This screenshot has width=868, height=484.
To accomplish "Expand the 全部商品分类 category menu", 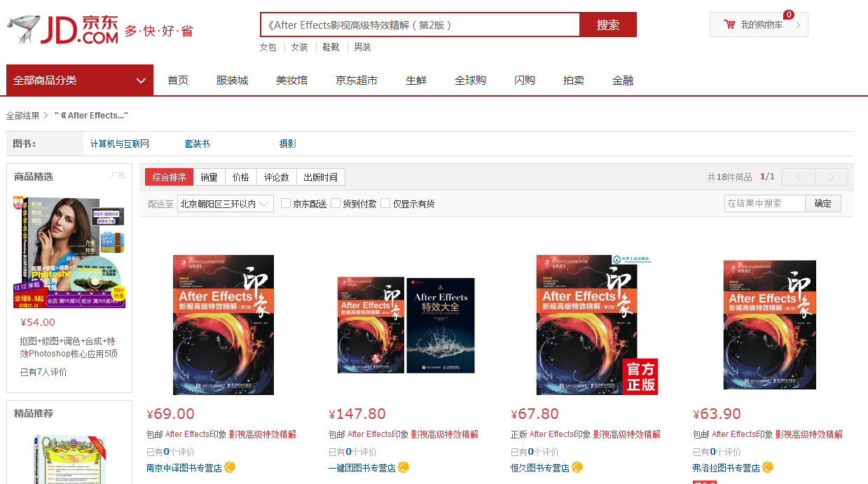I will pyautogui.click(x=80, y=80).
